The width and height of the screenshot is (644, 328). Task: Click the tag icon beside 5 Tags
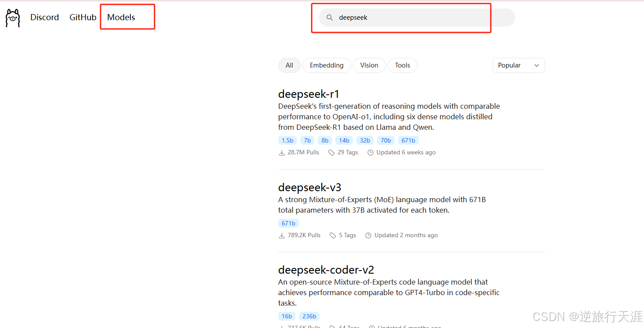[x=333, y=235]
